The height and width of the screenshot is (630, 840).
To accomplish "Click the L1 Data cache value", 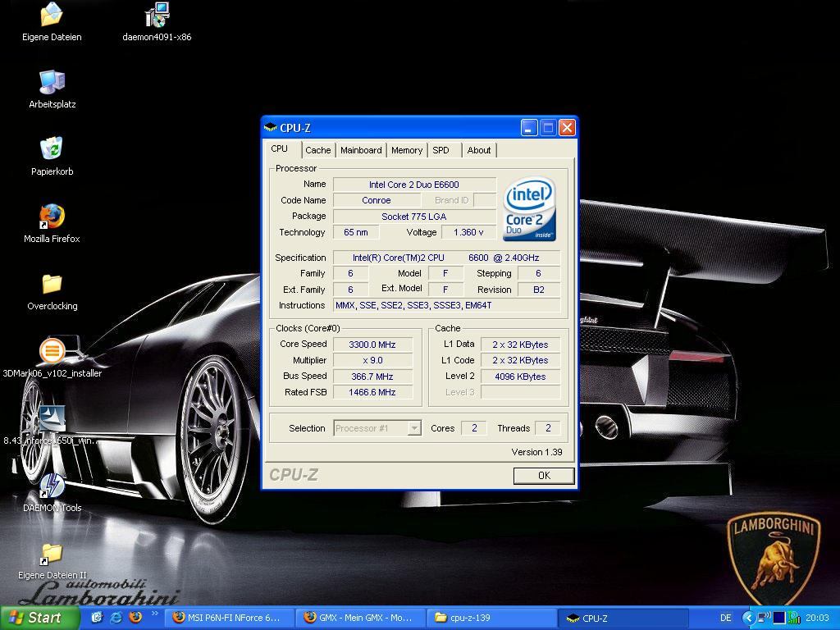I will click(520, 344).
